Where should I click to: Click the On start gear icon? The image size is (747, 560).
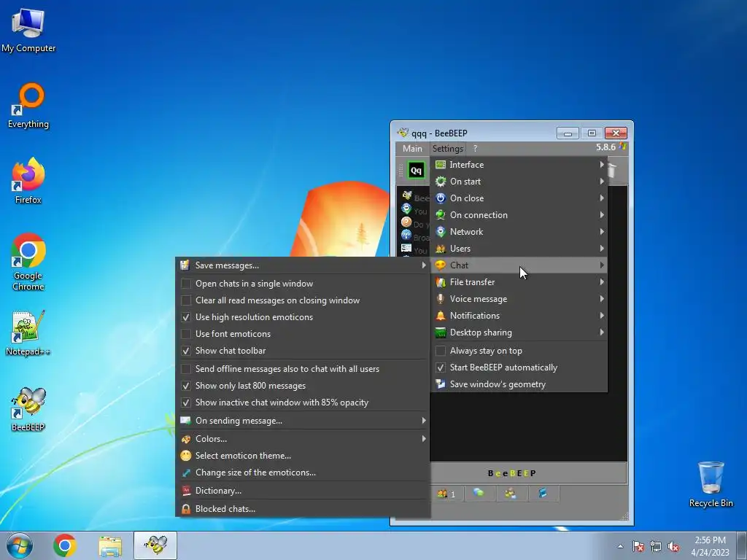click(x=441, y=182)
